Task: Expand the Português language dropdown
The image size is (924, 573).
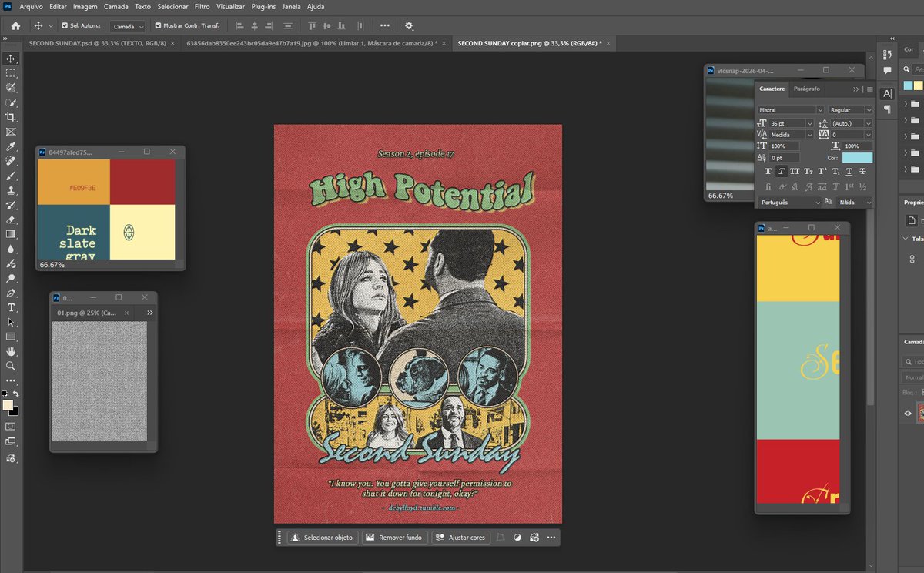Action: [x=788, y=202]
